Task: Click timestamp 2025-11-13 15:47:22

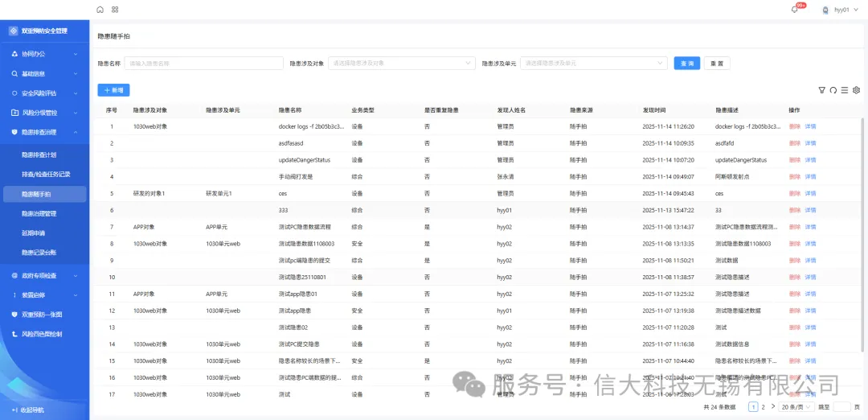Action: coord(668,210)
